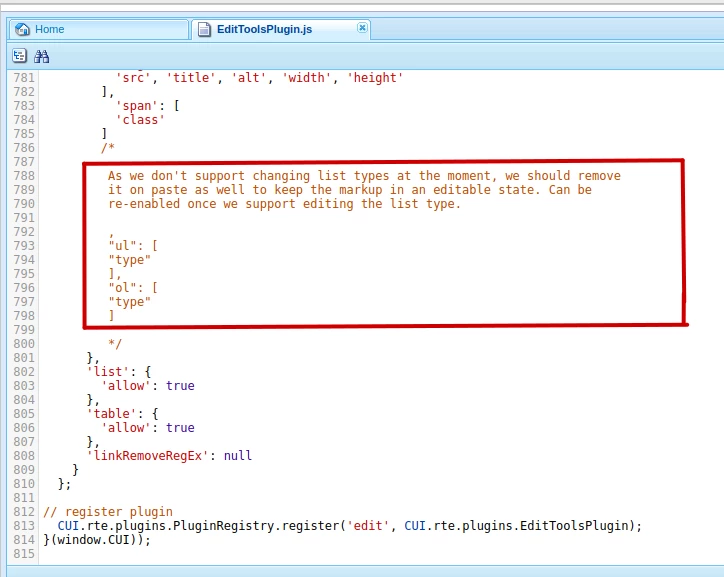Close the EditToolsPlugin.js tab

click(x=362, y=28)
